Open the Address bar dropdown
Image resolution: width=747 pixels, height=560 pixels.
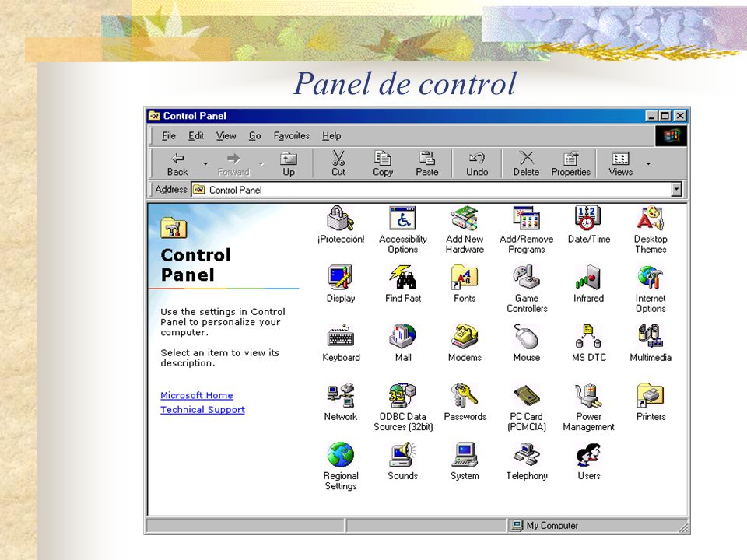pyautogui.click(x=676, y=190)
